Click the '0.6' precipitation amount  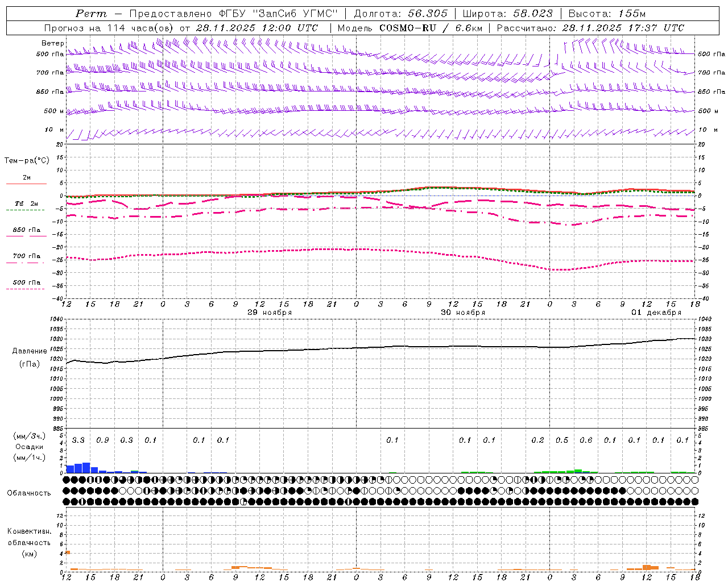point(586,440)
